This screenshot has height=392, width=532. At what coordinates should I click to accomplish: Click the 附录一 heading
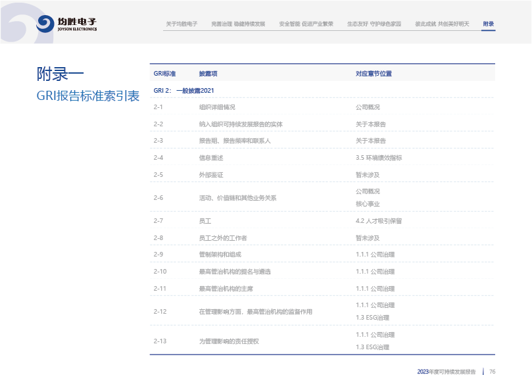[60, 73]
